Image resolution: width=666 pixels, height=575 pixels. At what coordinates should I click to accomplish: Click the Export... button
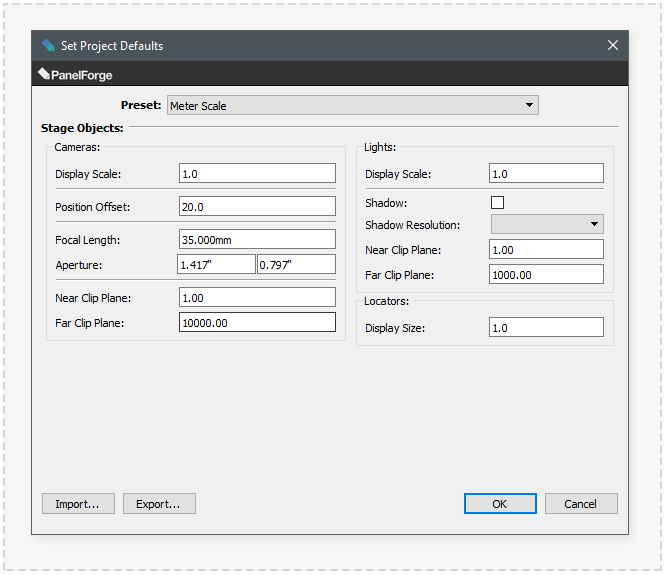point(159,504)
